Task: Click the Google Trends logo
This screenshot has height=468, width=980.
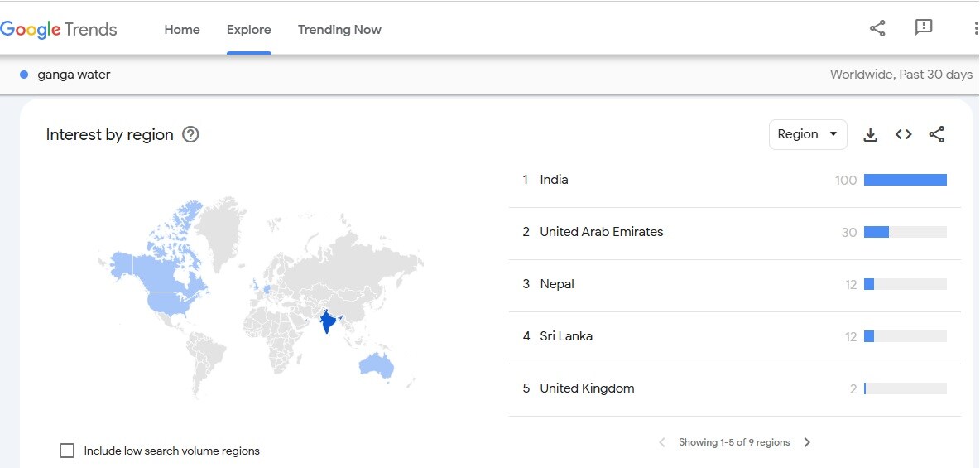Action: [59, 30]
